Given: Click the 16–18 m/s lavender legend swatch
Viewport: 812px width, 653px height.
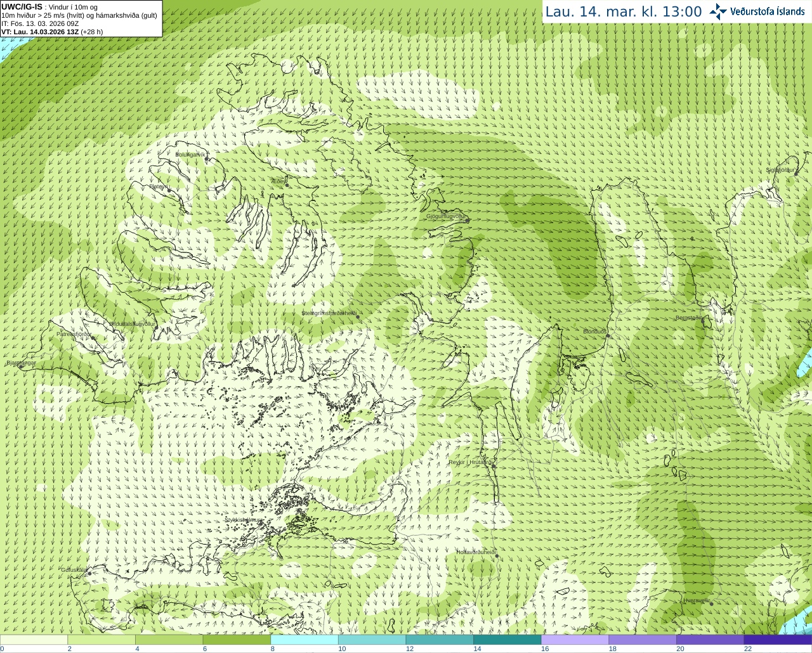Looking at the screenshot, I should pyautogui.click(x=575, y=640).
